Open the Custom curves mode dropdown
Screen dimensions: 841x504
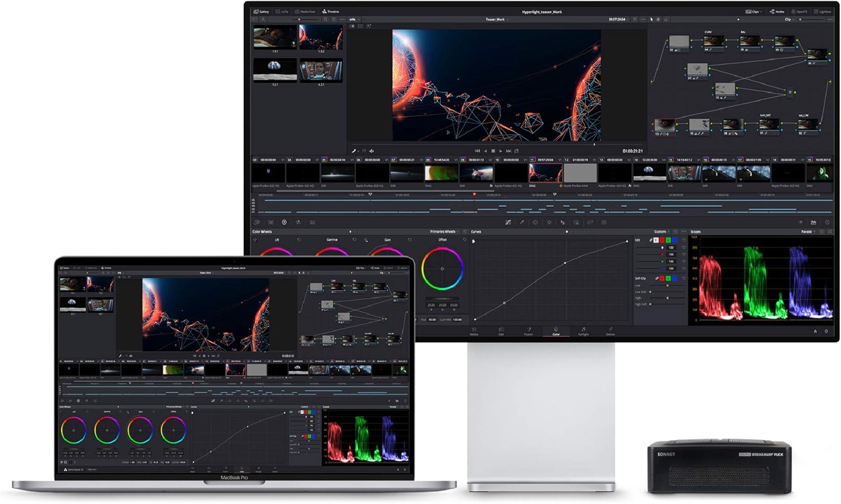click(662, 232)
